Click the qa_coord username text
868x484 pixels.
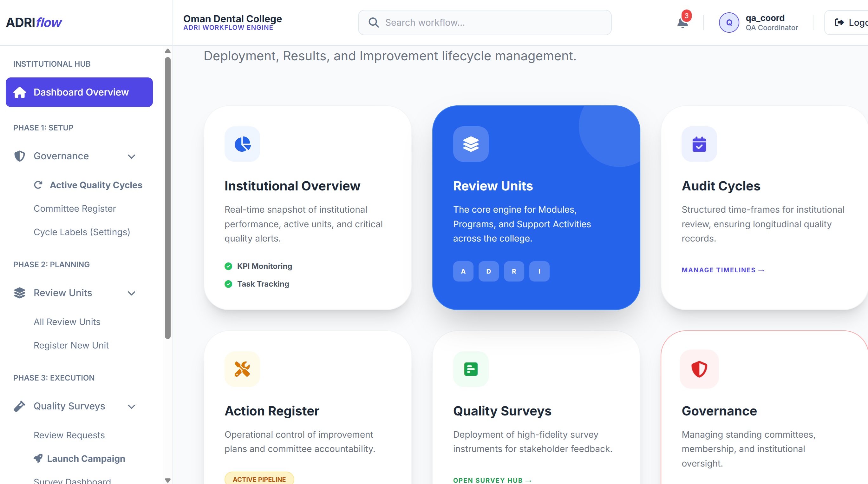point(765,18)
